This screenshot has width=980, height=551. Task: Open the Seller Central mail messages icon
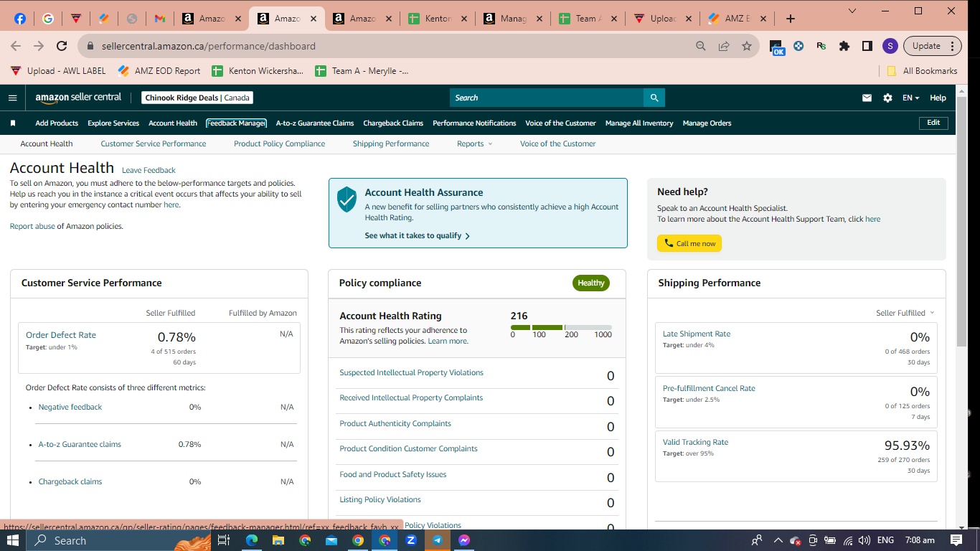[867, 98]
